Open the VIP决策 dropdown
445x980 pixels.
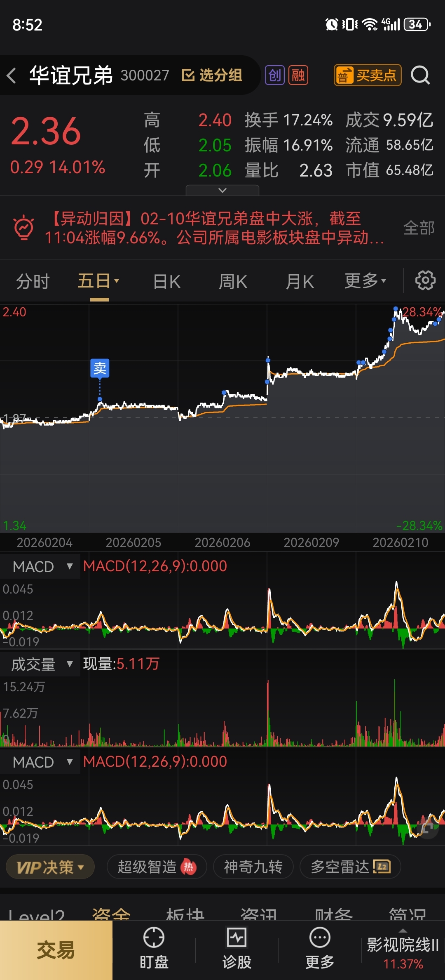coord(50,867)
